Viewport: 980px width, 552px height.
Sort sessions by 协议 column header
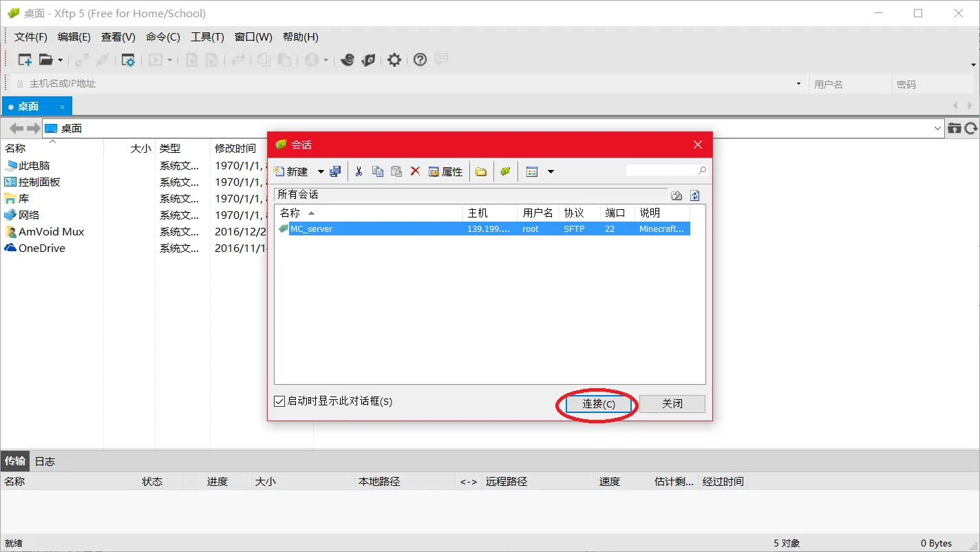tap(579, 213)
